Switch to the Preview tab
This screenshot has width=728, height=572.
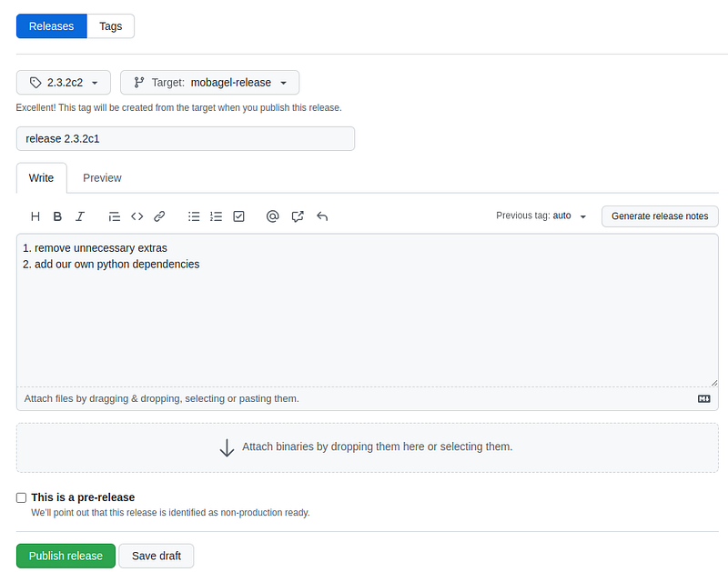coord(102,178)
